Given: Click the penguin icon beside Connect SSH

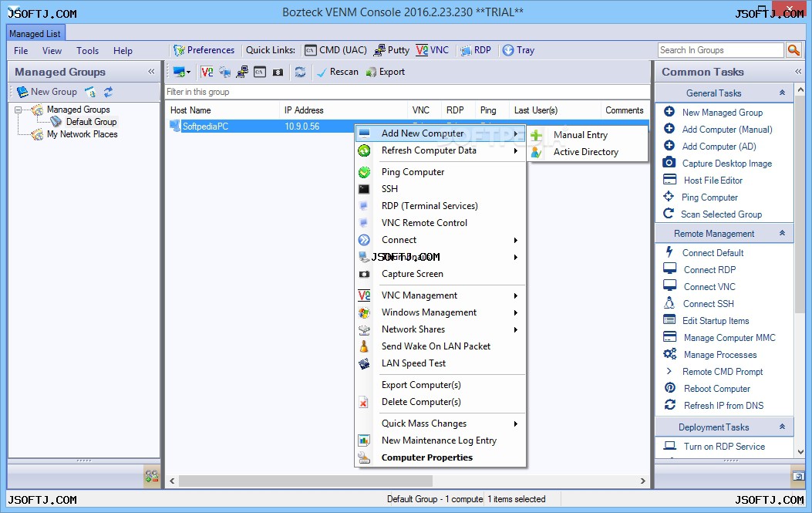Looking at the screenshot, I should 669,302.
